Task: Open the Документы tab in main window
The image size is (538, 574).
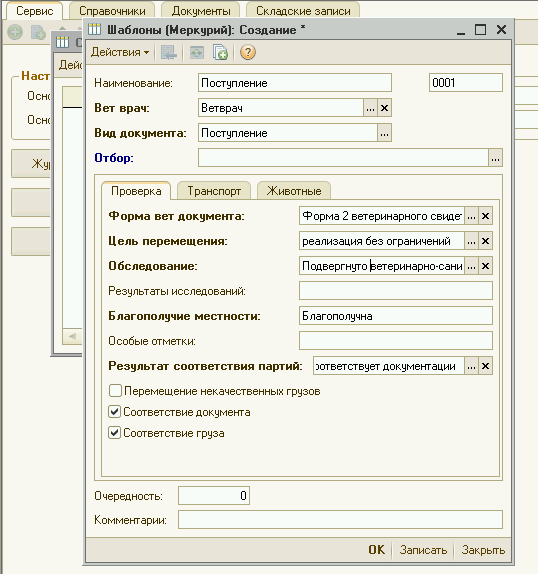Action: [201, 11]
